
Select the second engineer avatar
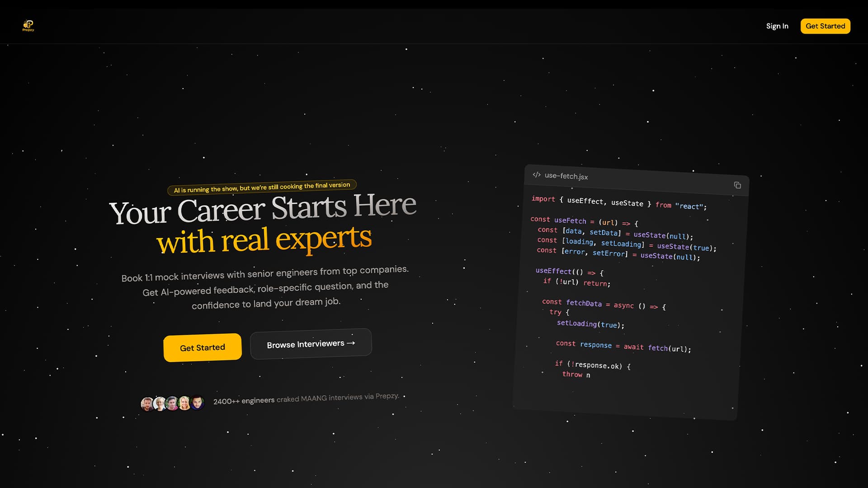point(160,403)
